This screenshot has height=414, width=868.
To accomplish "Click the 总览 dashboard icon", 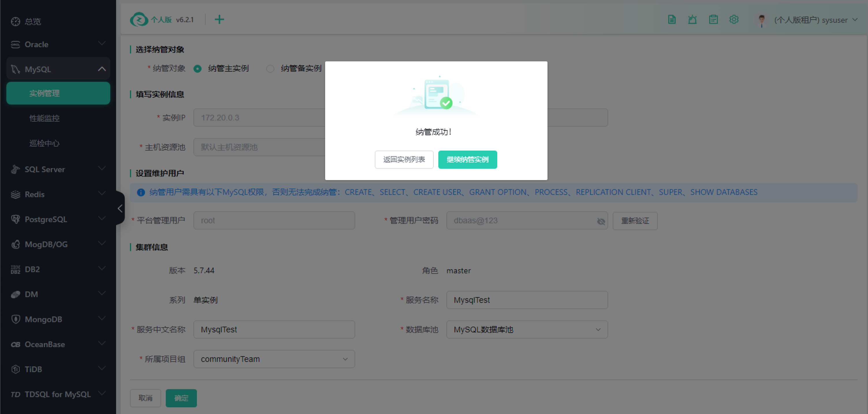I will [16, 22].
